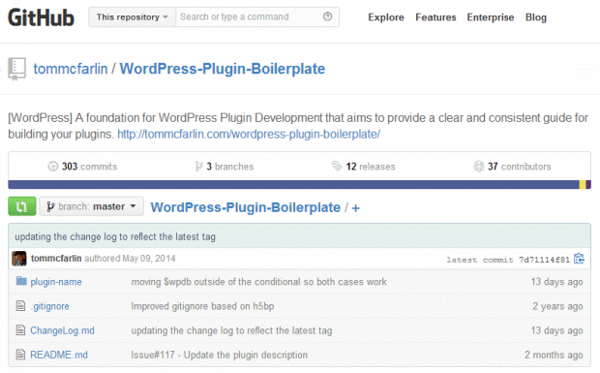Click the green compare and review button

point(22,207)
